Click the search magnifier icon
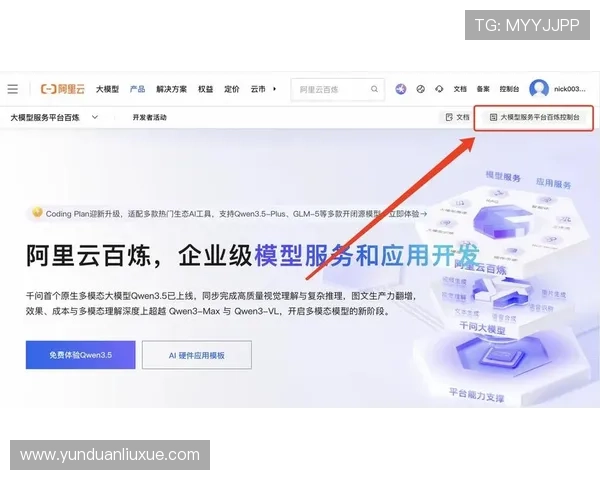 [374, 89]
